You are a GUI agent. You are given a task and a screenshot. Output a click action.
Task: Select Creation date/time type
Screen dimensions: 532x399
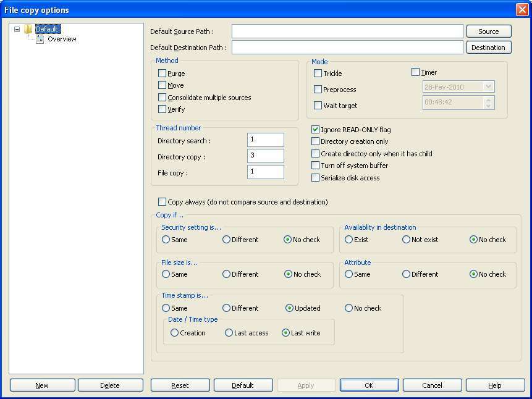pos(175,333)
